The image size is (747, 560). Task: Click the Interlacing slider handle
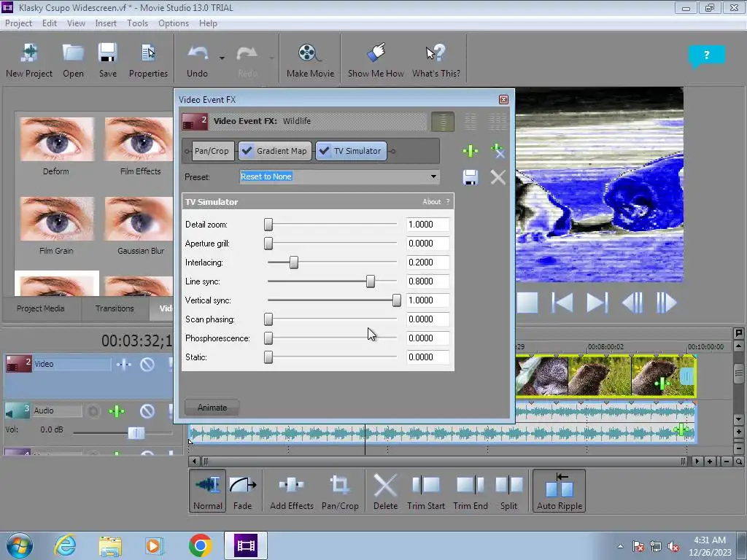click(294, 262)
